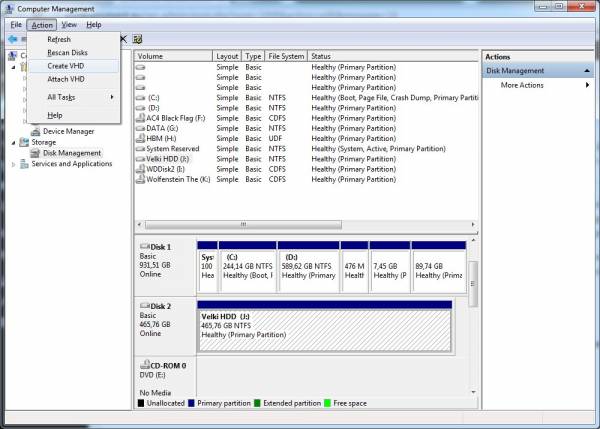This screenshot has width=600, height=429.
Task: Click the Extended partition green legend swatch
Action: [257, 403]
